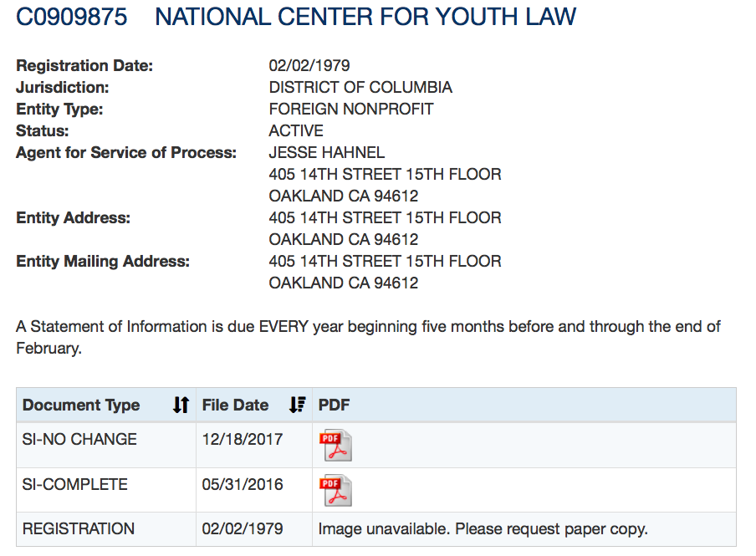Click the agent name JESSE HAHNEL

(327, 153)
